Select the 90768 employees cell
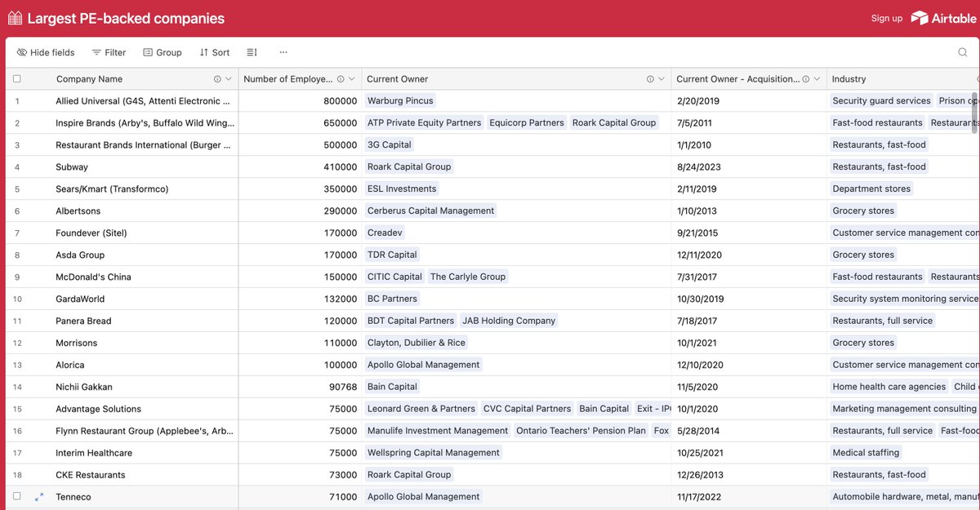The image size is (980, 510). (301, 388)
